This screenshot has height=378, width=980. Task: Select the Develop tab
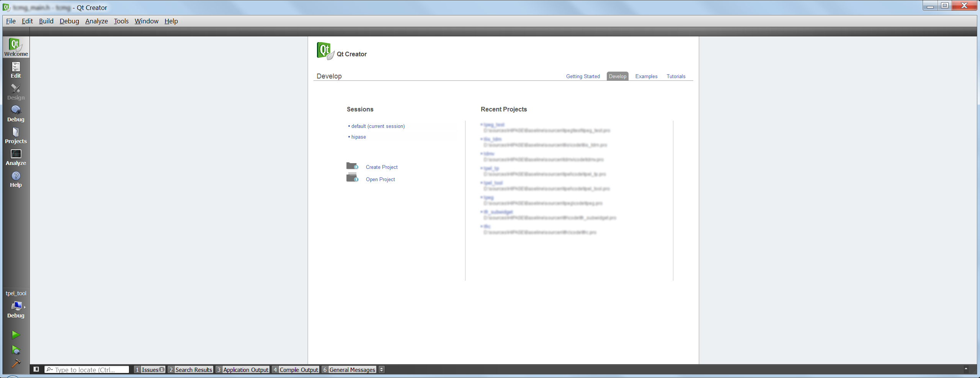tap(617, 76)
